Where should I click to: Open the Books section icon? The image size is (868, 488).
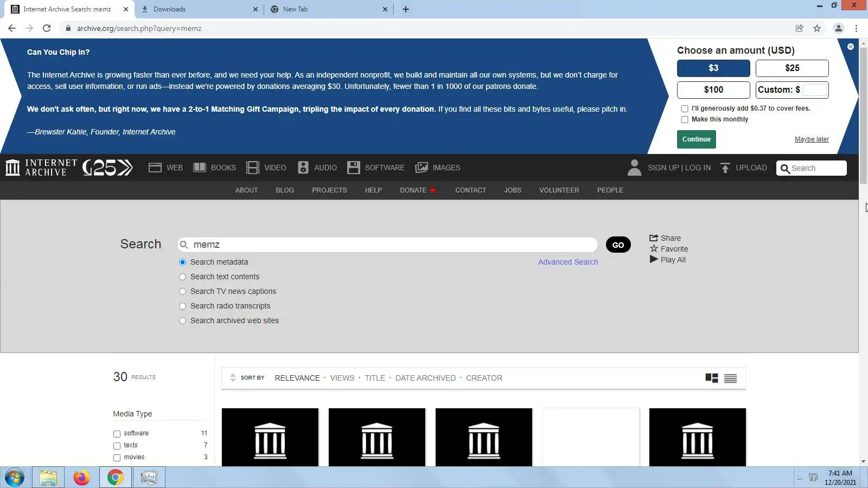(x=200, y=168)
